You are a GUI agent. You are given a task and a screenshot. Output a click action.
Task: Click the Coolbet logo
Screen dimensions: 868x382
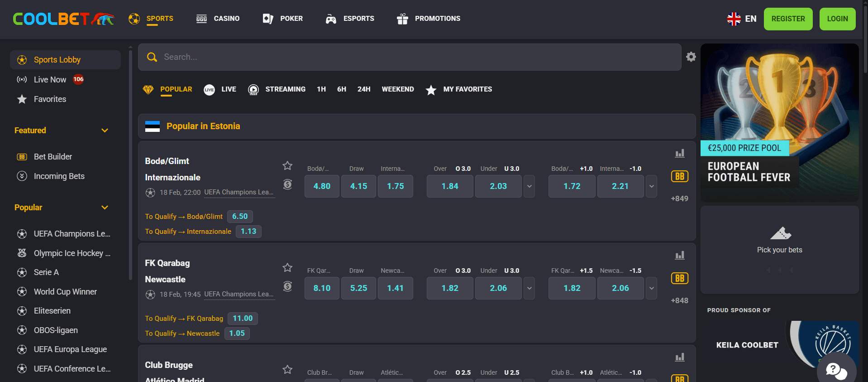tap(63, 19)
